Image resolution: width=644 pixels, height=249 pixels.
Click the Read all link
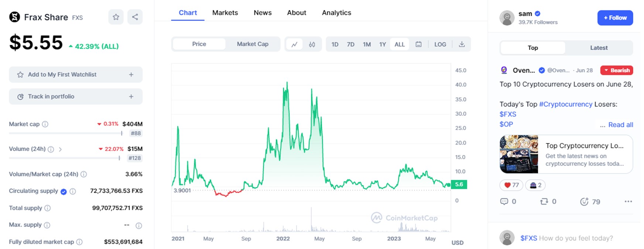pyautogui.click(x=620, y=125)
